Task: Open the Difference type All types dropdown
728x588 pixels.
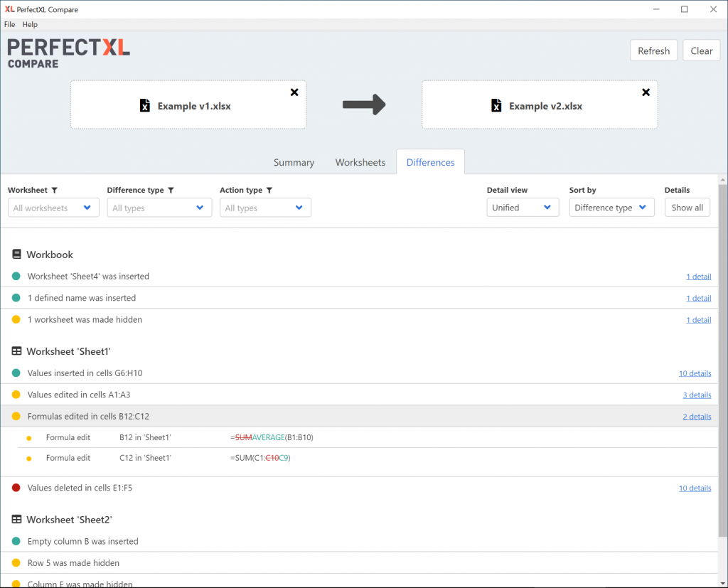Action: click(x=159, y=208)
